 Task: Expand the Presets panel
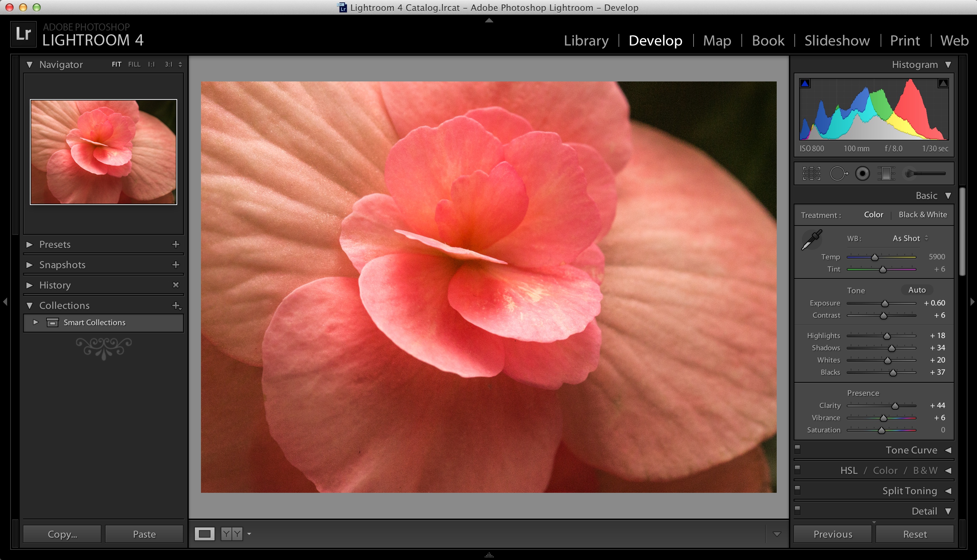tap(31, 243)
